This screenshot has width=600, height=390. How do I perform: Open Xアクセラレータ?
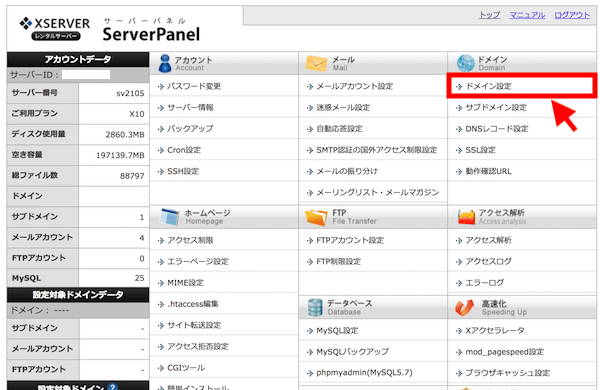click(x=495, y=330)
